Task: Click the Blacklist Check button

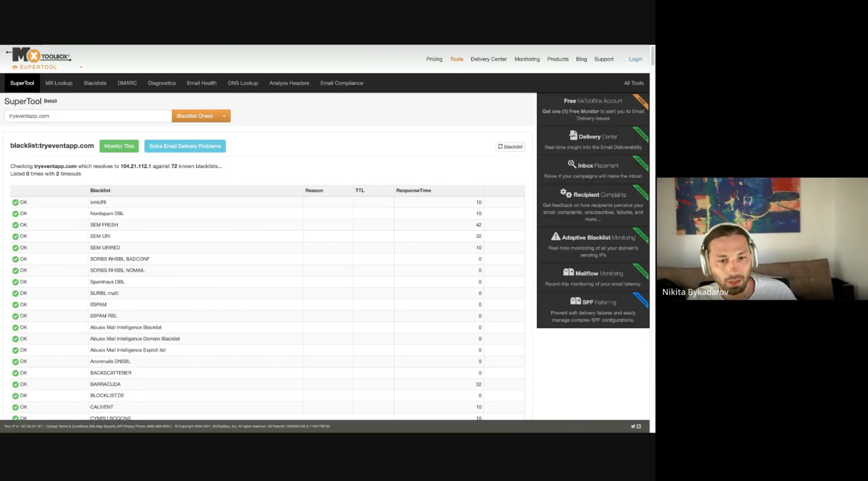Action: 195,116
